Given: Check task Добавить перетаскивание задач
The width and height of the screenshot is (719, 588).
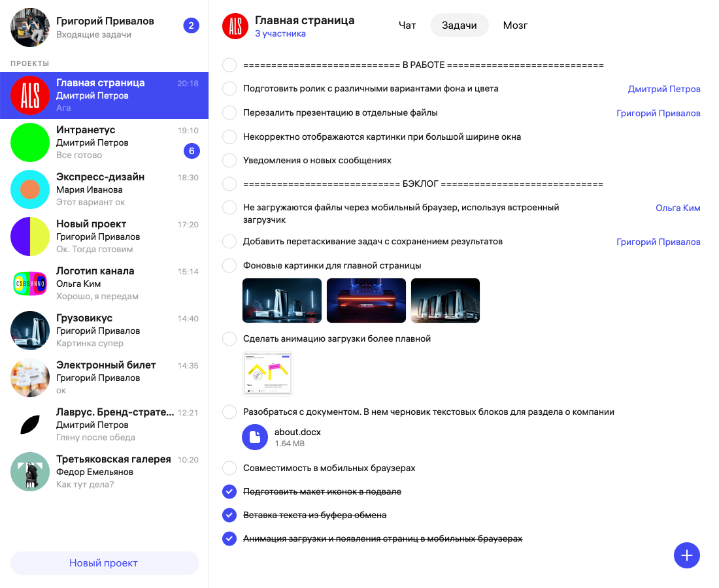Looking at the screenshot, I should [x=229, y=242].
